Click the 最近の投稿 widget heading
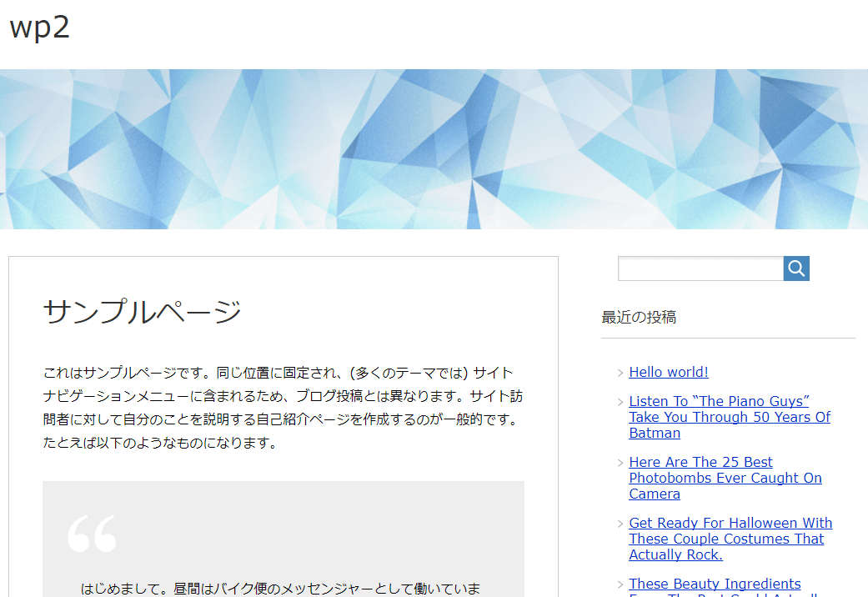 [639, 318]
